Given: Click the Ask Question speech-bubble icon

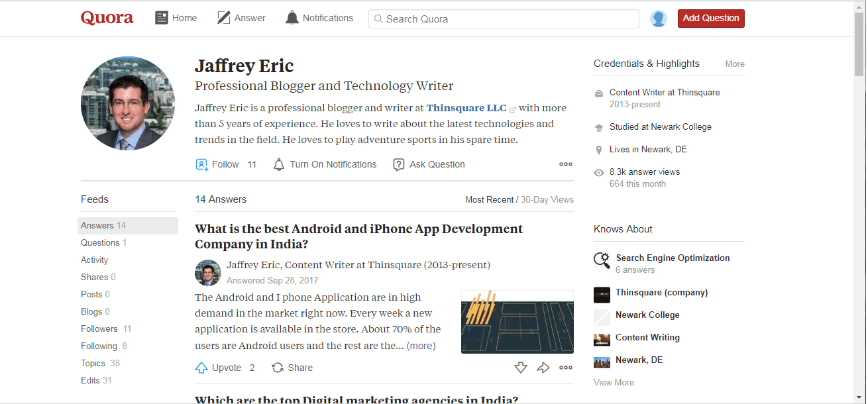Looking at the screenshot, I should 399,164.
